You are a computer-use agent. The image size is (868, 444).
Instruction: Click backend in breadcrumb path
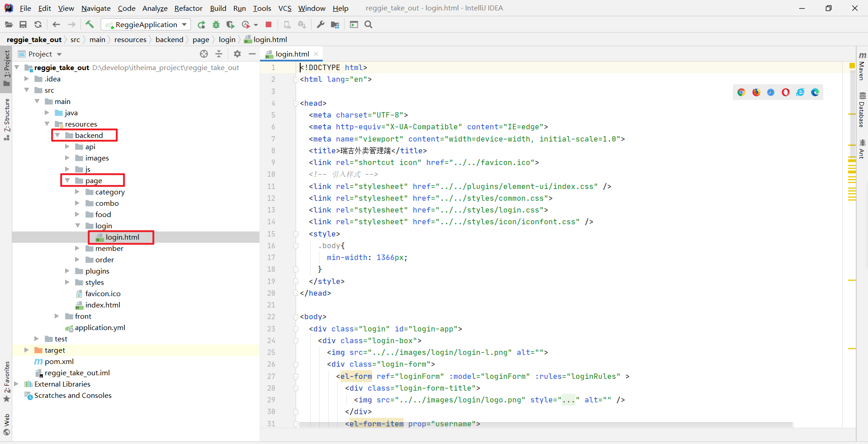170,40
